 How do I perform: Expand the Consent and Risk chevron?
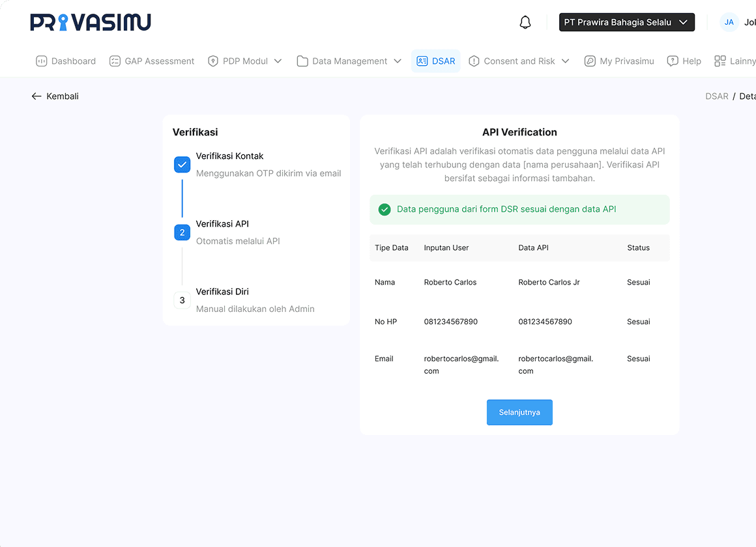(565, 61)
